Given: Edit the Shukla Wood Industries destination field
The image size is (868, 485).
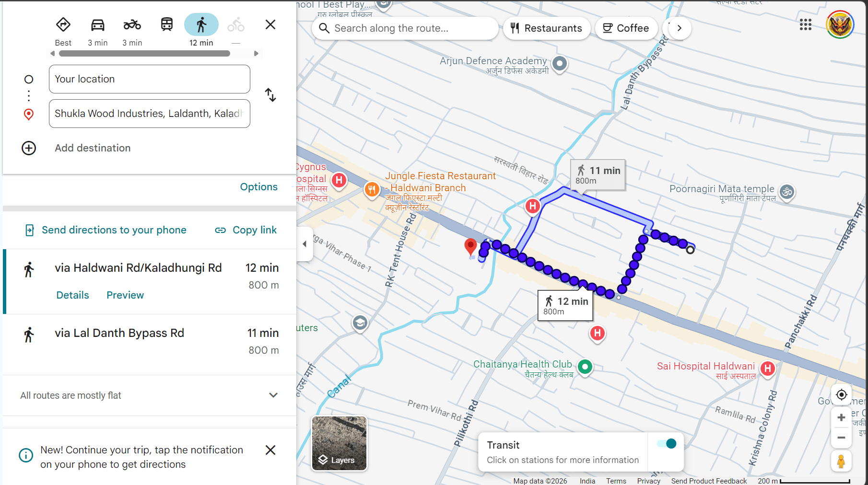Looking at the screenshot, I should 150,114.
